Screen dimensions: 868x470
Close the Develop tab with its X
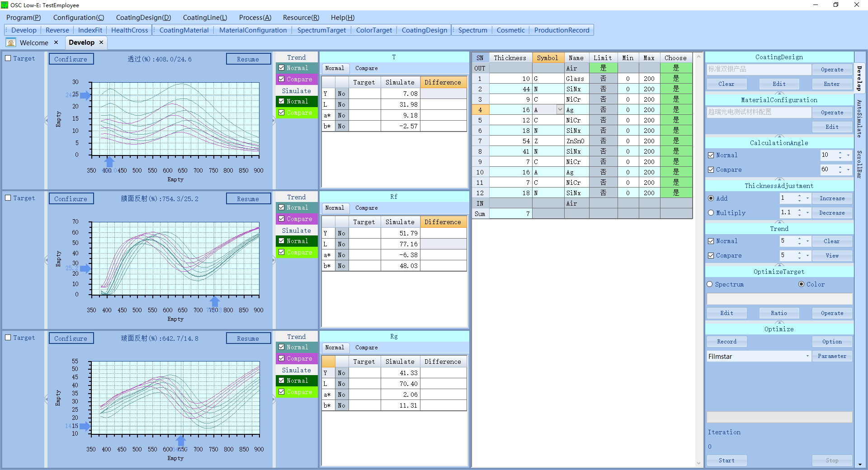coord(101,42)
